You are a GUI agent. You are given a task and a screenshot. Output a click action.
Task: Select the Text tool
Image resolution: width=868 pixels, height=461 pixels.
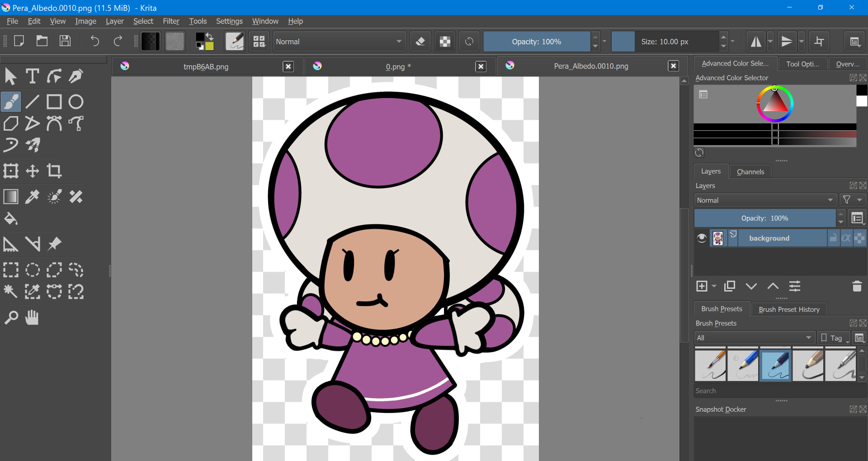tap(32, 76)
